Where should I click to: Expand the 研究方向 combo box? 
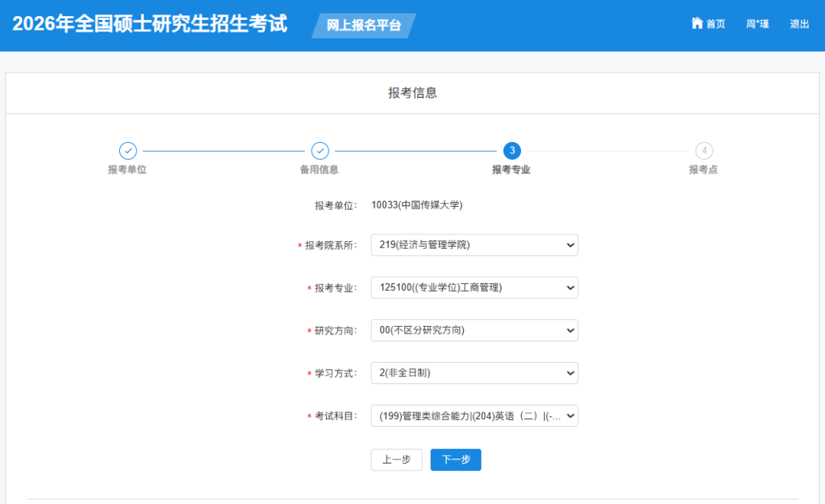pos(474,330)
